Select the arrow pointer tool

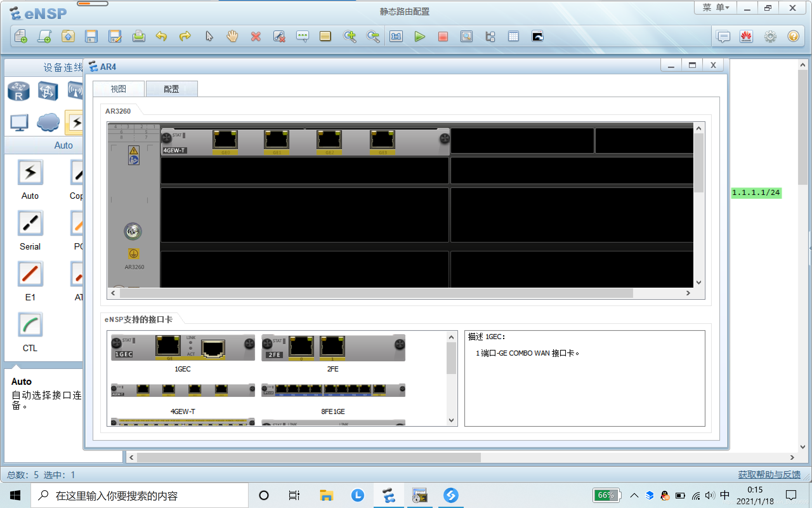[209, 36]
